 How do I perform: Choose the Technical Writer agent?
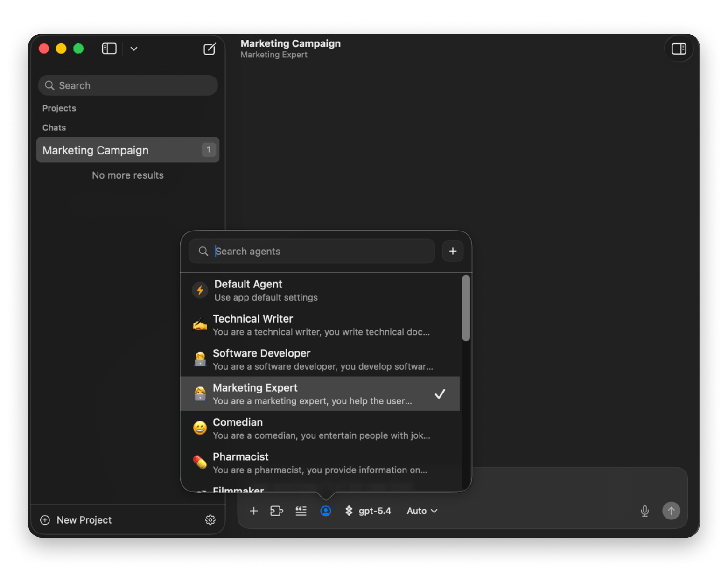click(x=320, y=325)
